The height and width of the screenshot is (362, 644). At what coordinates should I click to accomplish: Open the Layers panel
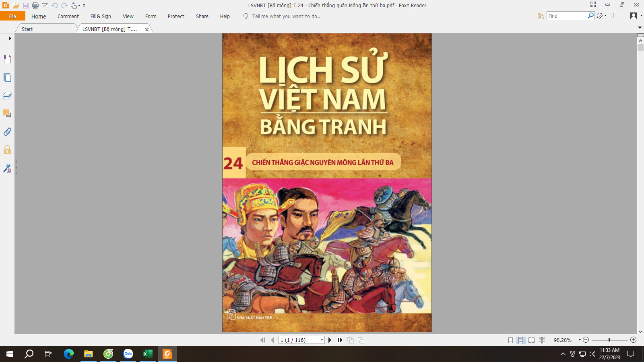pyautogui.click(x=7, y=95)
